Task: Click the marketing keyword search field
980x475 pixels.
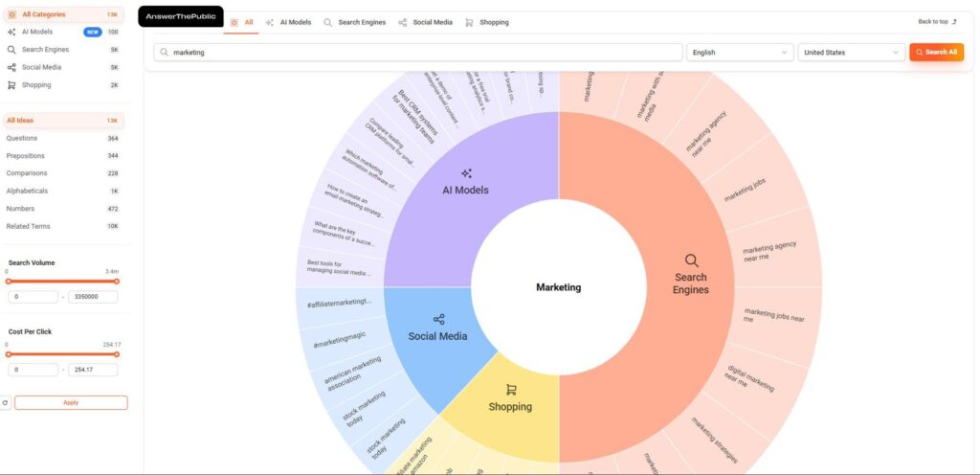Action: [418, 53]
